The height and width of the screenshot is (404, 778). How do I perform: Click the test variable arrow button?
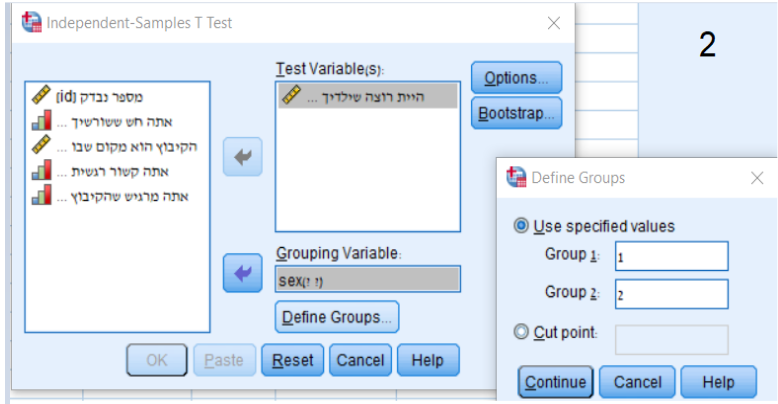pyautogui.click(x=243, y=157)
